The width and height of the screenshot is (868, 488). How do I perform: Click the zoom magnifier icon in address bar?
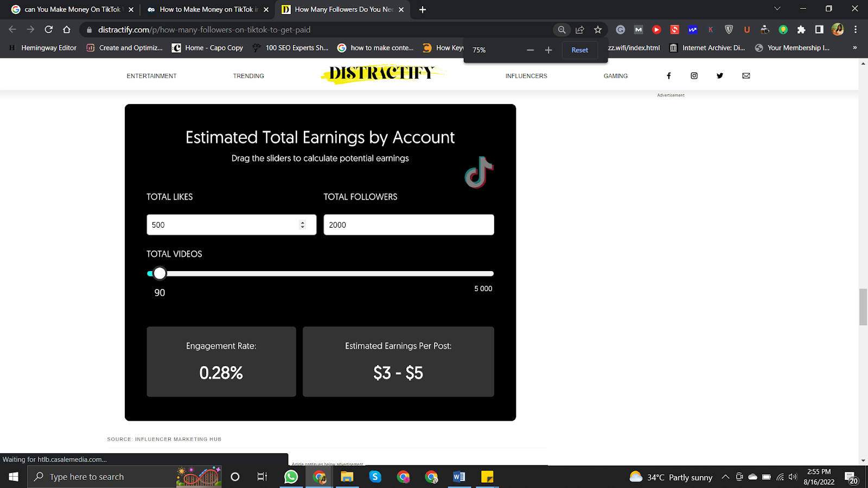pyautogui.click(x=562, y=30)
